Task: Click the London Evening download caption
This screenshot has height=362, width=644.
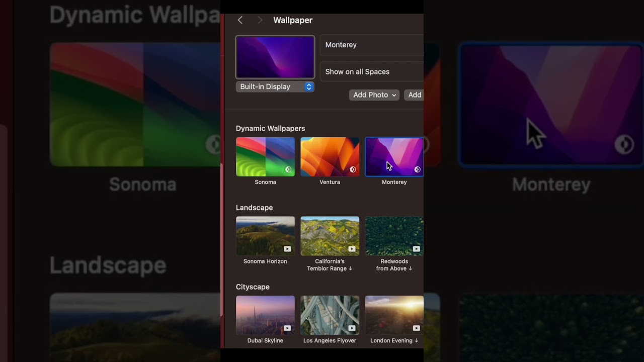Action: pyautogui.click(x=394, y=341)
